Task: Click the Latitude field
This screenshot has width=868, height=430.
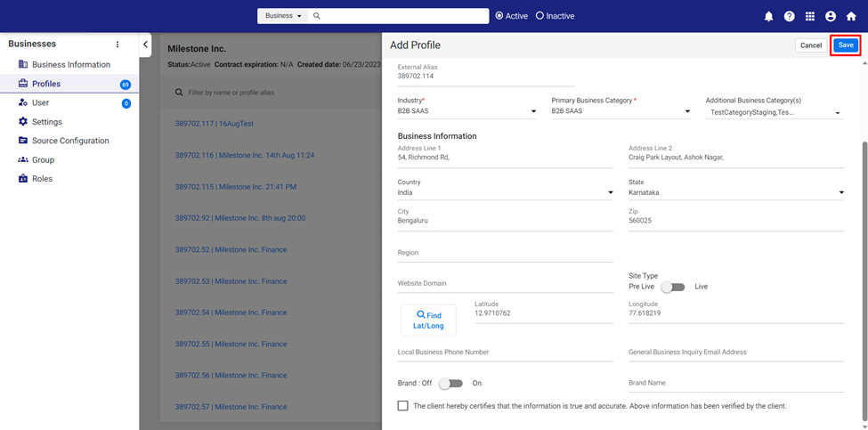Action: point(544,313)
